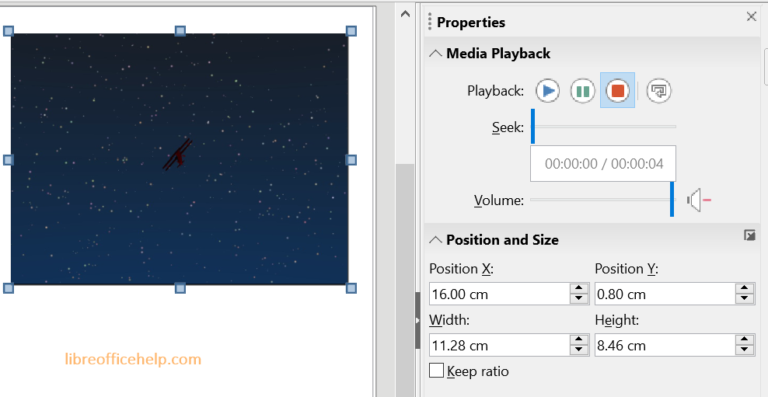Screen dimensions: 768x397
Task: Close the Properties sidebar deck
Action: 751,17
